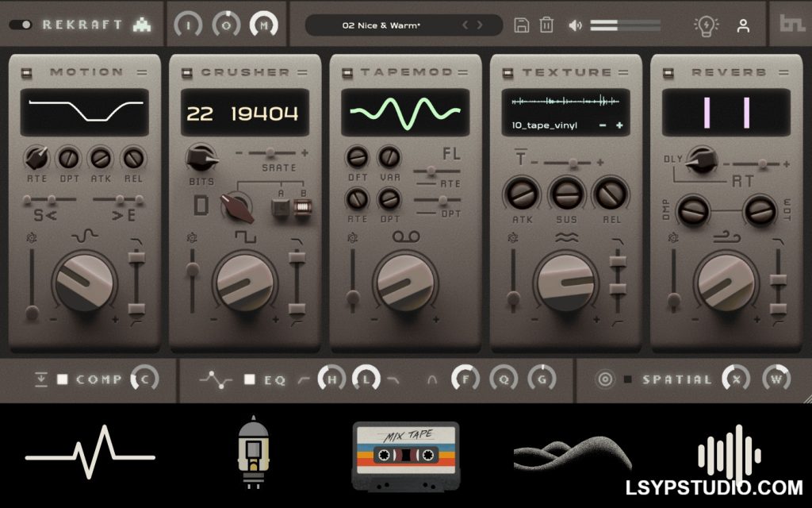Viewport: 812px width, 508px height.
Task: Click the Motion REL knob
Action: pos(133,158)
